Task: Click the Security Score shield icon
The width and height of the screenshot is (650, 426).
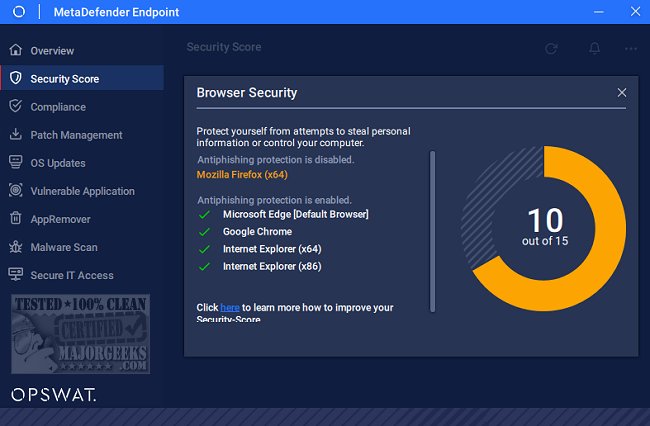Action: [16, 78]
